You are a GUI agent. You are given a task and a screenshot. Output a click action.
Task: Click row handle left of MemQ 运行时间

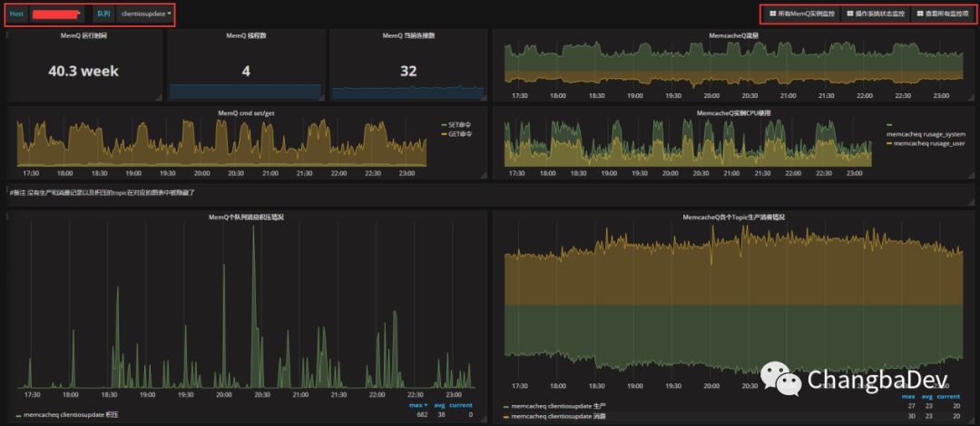(6, 35)
